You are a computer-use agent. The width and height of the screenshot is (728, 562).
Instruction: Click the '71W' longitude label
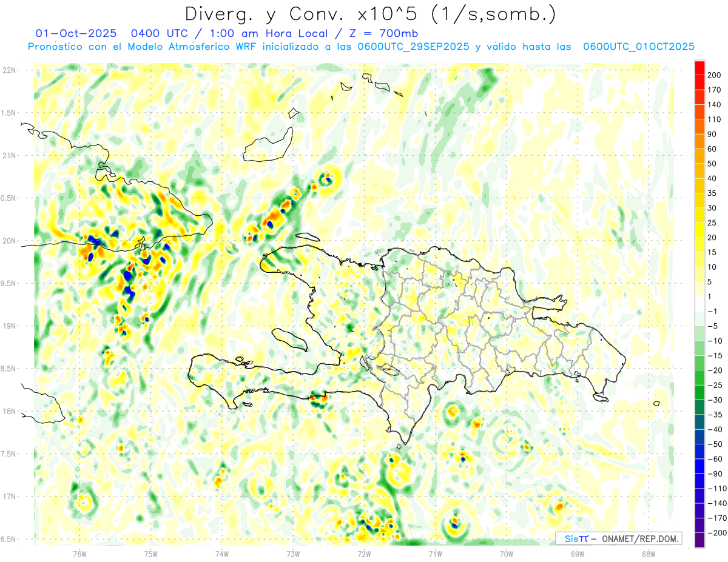click(435, 554)
